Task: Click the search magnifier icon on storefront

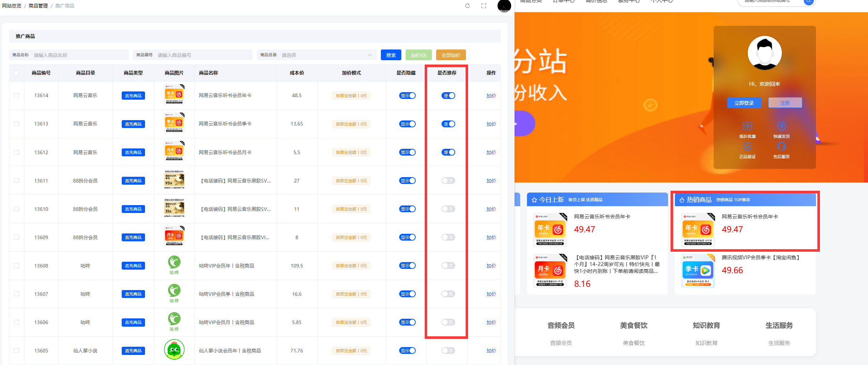Action: click(808, 1)
